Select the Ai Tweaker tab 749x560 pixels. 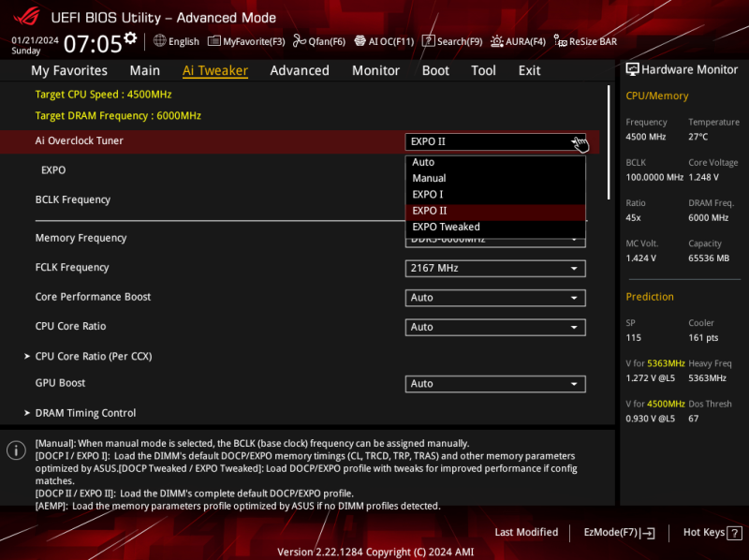coord(215,71)
